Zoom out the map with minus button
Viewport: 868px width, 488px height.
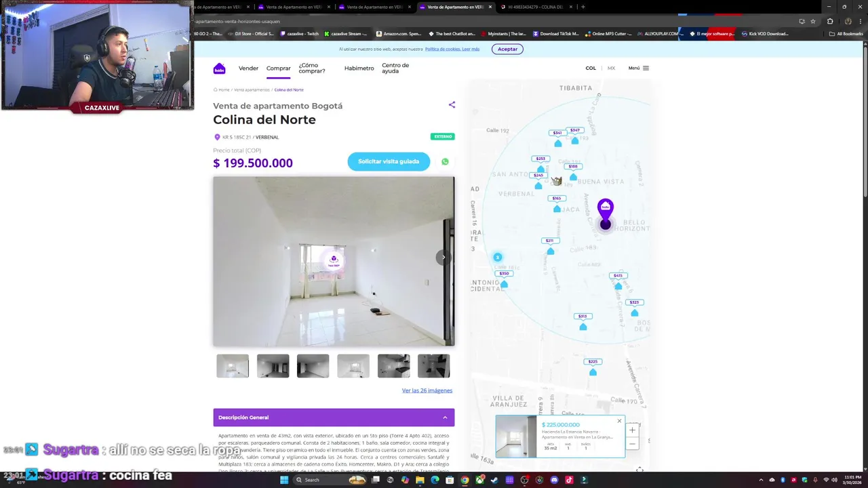tap(632, 443)
